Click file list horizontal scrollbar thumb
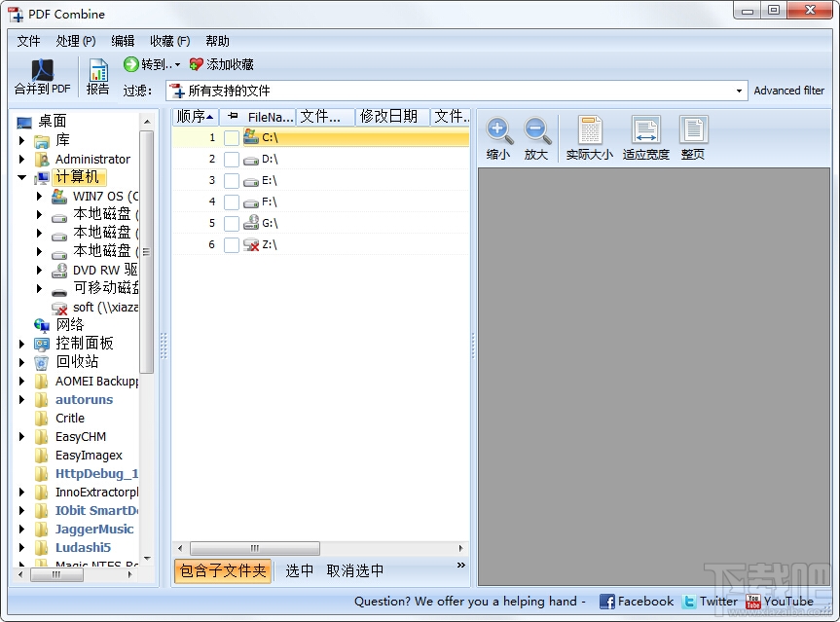This screenshot has height=622, width=840. pyautogui.click(x=255, y=548)
